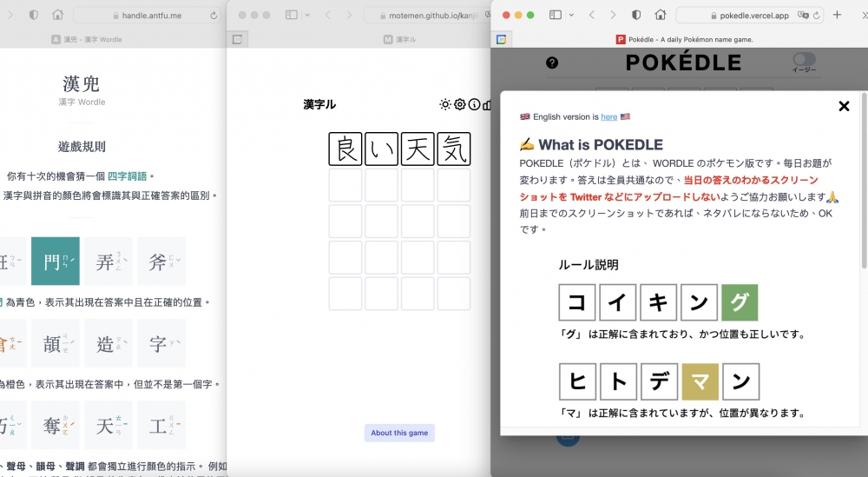The height and width of the screenshot is (477, 868).
Task: Click the 天 tile in 漢字ル grid
Action: 418,149
